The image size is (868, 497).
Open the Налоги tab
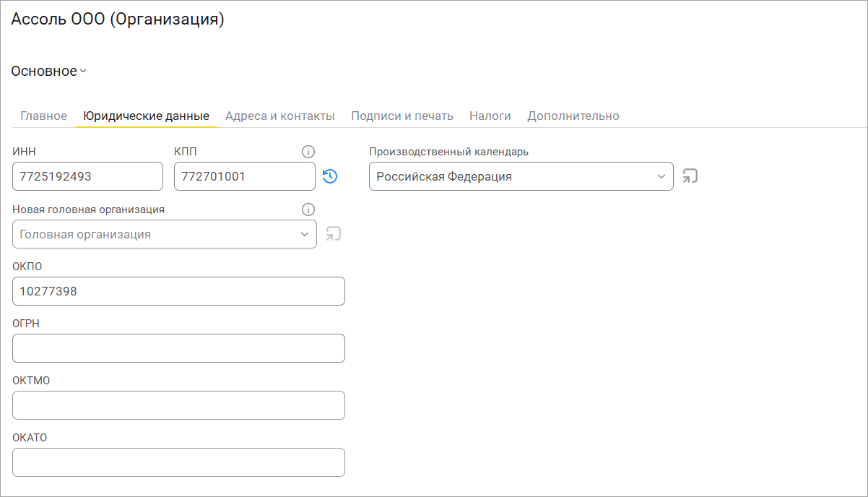pyautogui.click(x=490, y=116)
